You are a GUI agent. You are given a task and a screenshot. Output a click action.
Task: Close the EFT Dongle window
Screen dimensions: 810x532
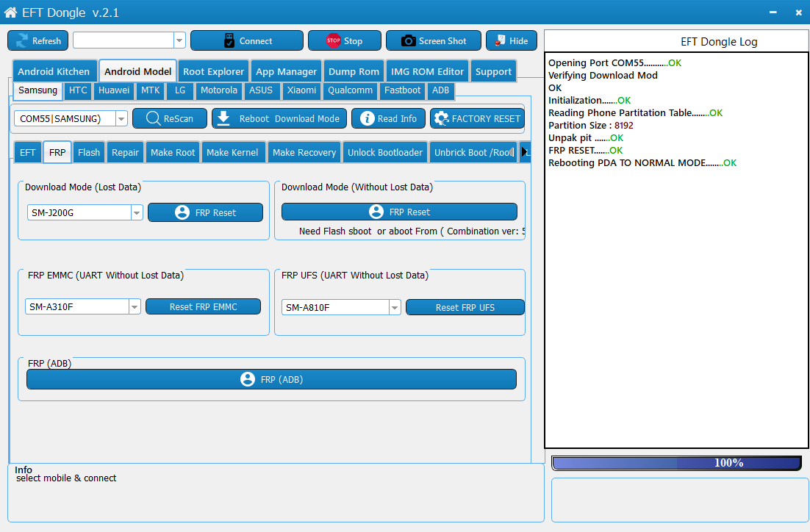click(x=799, y=12)
